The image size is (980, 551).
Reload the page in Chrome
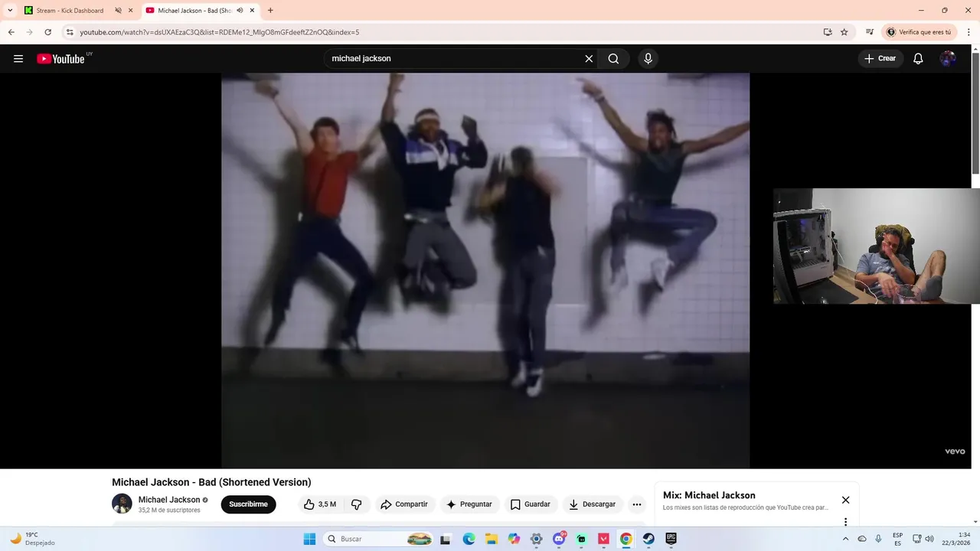coord(47,32)
